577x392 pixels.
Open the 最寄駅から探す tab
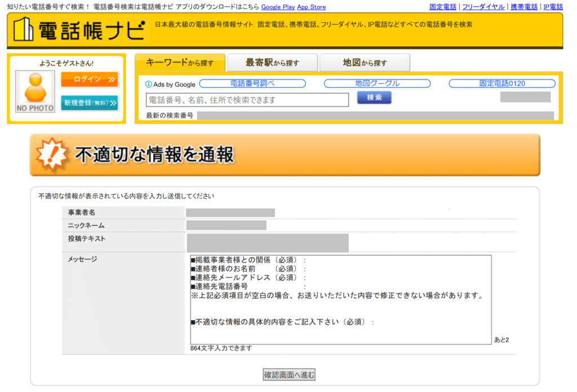272,63
